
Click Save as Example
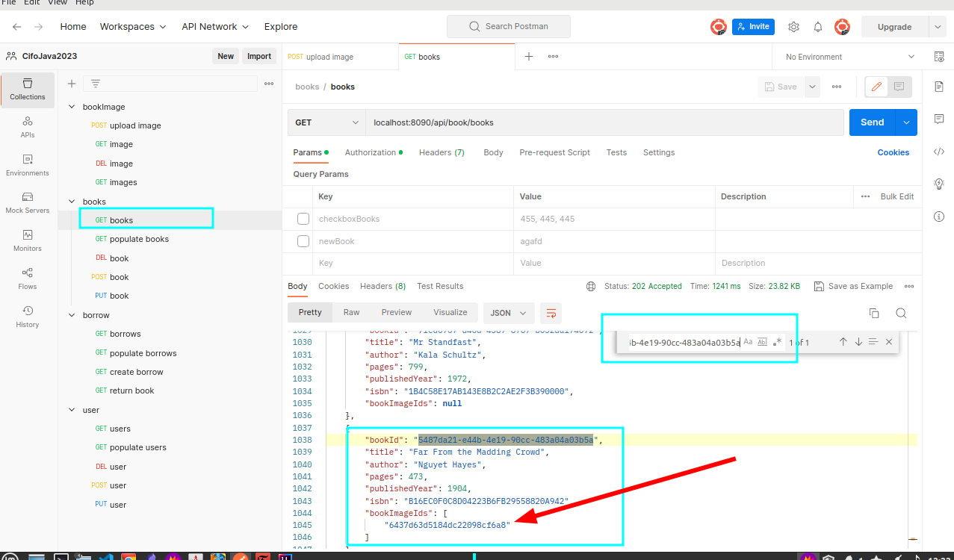click(853, 286)
